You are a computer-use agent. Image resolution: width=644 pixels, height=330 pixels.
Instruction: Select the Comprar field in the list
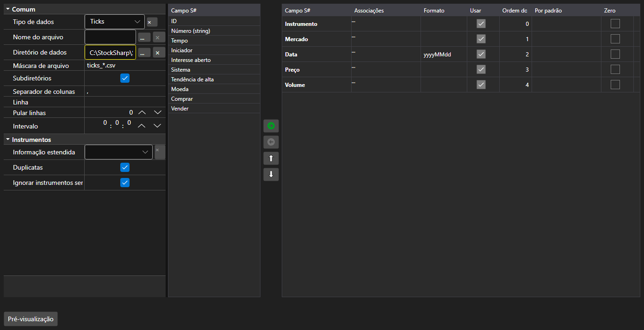click(214, 99)
